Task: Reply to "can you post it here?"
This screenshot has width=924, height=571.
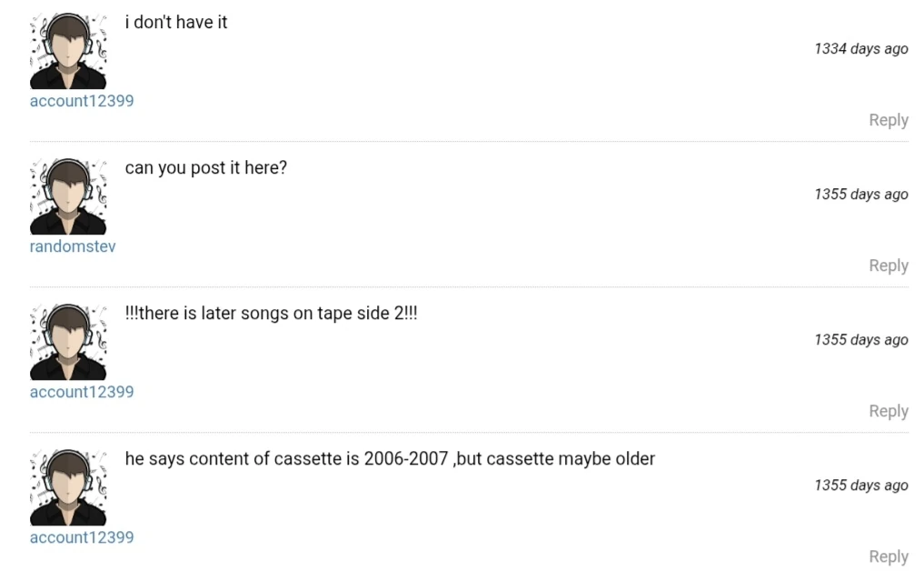Action: tap(888, 265)
